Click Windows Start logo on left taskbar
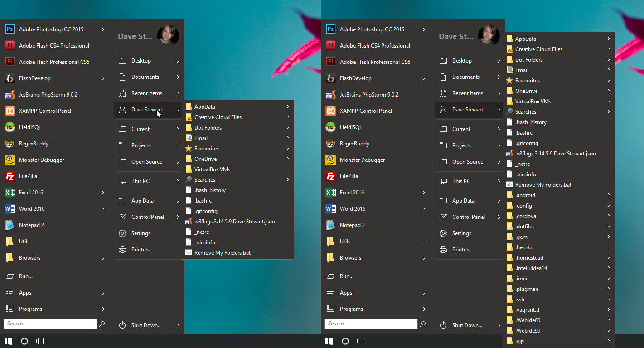 point(9,341)
